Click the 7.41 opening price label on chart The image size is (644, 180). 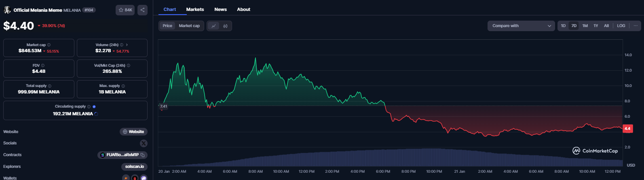click(x=163, y=106)
